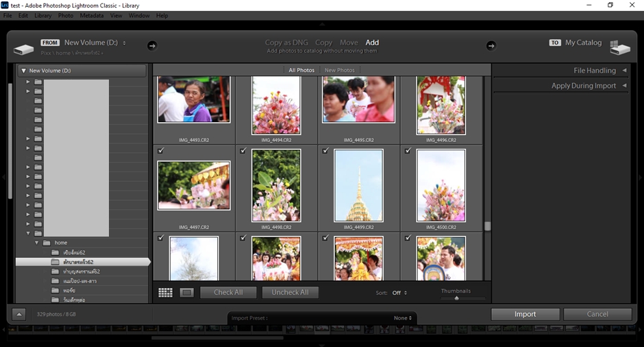The image size is (644, 347).
Task: Select thumbnail IMG_4495.CR2
Action: point(358,99)
